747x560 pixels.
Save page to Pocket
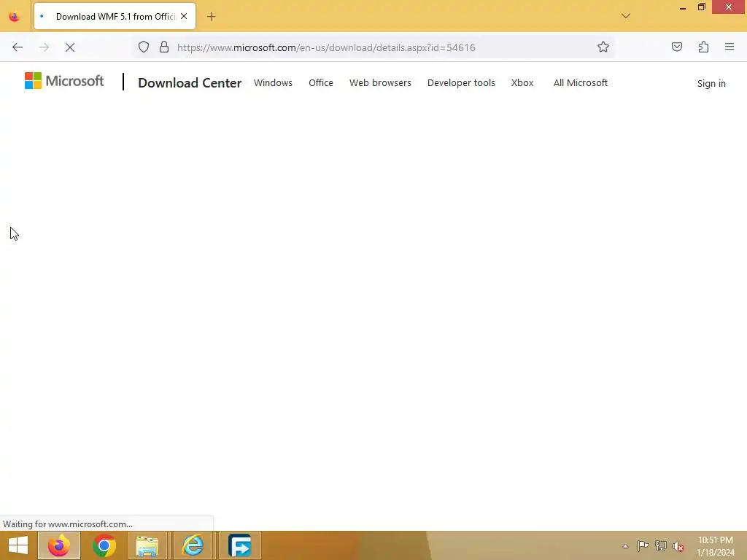click(x=677, y=47)
